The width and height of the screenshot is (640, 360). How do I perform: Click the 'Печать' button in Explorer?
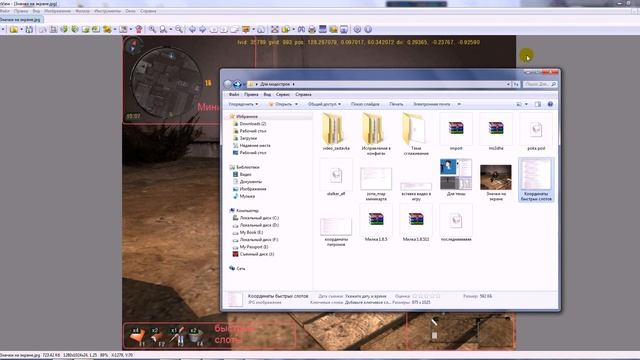(396, 104)
